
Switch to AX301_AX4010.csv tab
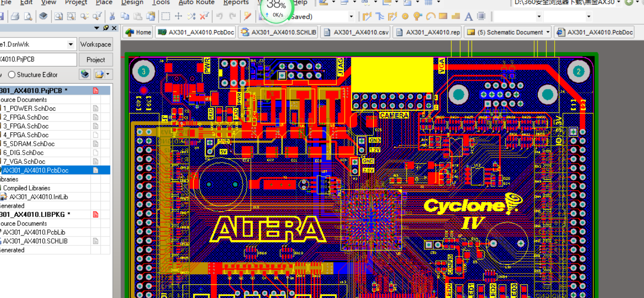pyautogui.click(x=356, y=32)
